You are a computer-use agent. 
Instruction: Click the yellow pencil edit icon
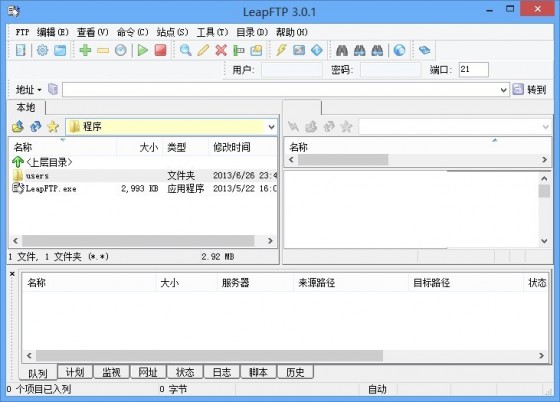(x=203, y=50)
